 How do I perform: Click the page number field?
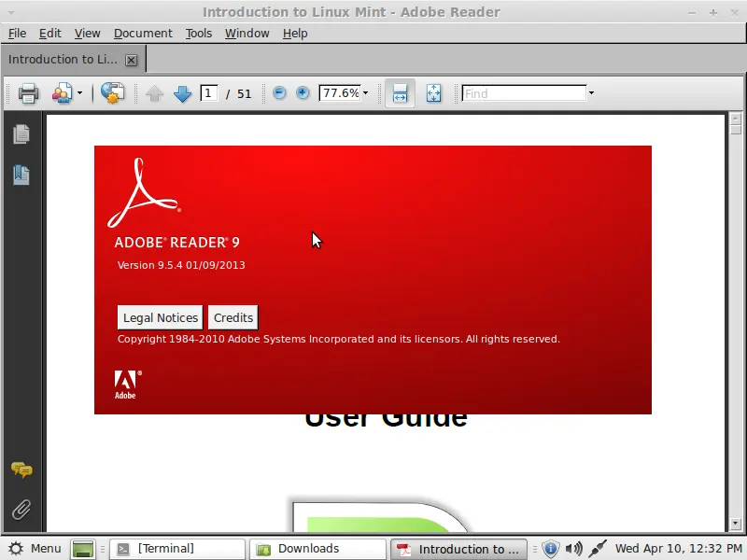(208, 92)
